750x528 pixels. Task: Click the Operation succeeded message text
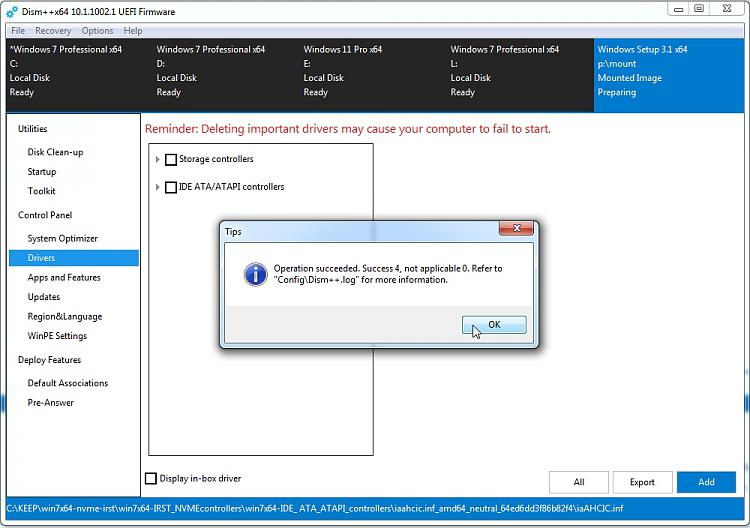click(x=388, y=274)
